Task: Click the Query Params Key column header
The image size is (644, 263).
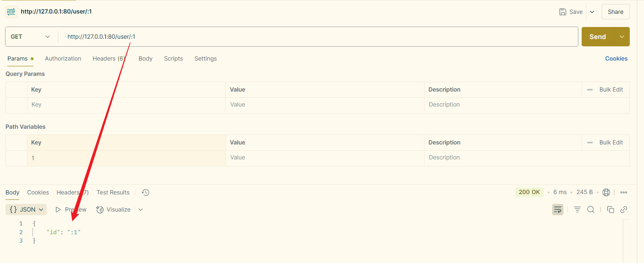Action: 126,90
